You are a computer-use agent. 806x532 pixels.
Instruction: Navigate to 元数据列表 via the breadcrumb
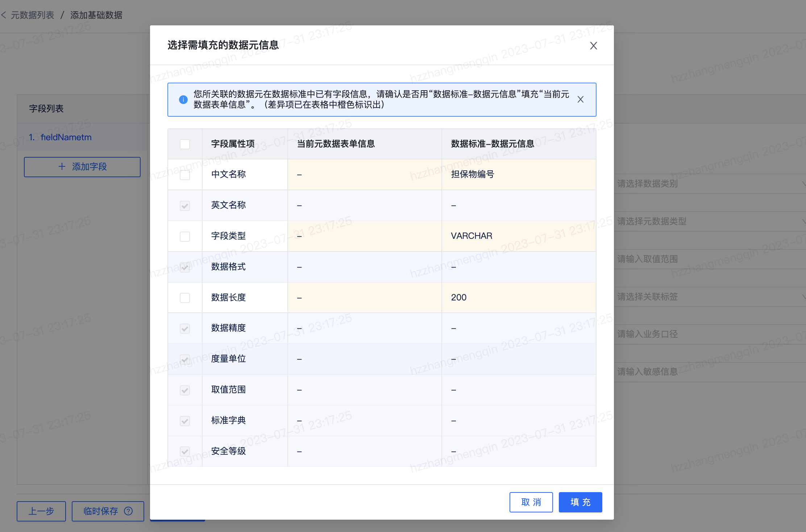pyautogui.click(x=32, y=15)
